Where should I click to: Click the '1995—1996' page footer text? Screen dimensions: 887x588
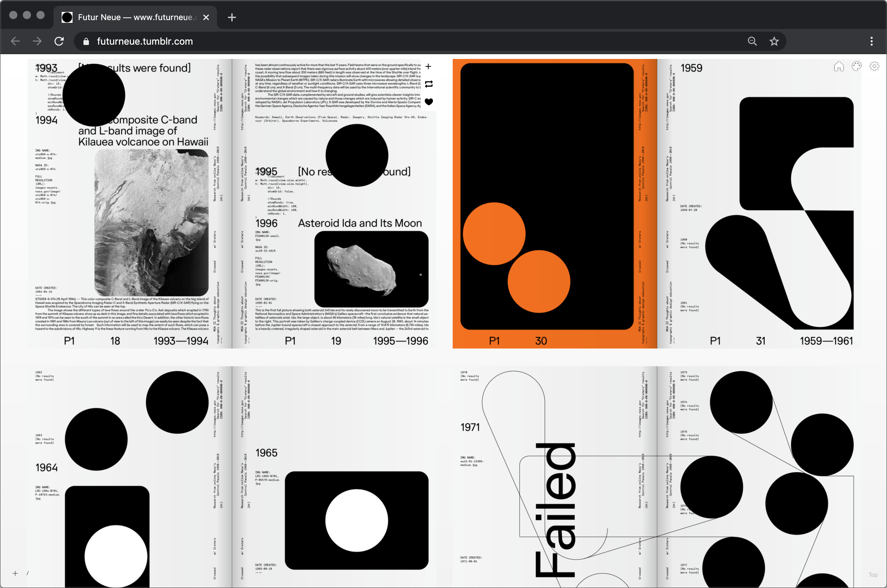tap(400, 341)
